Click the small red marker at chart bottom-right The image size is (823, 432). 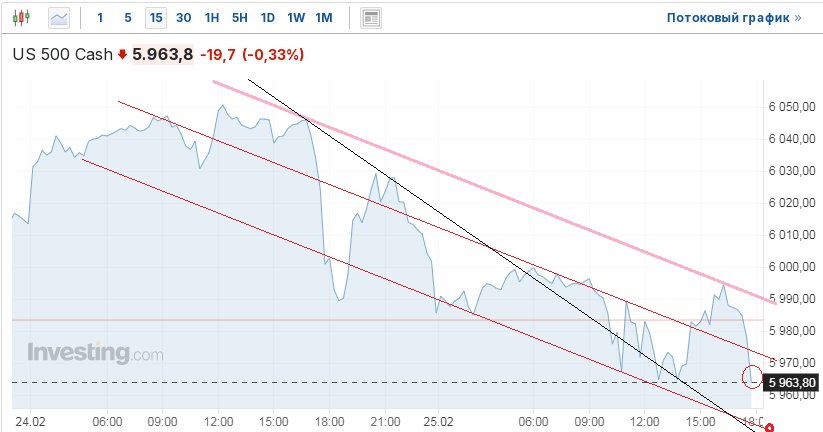click(x=769, y=427)
